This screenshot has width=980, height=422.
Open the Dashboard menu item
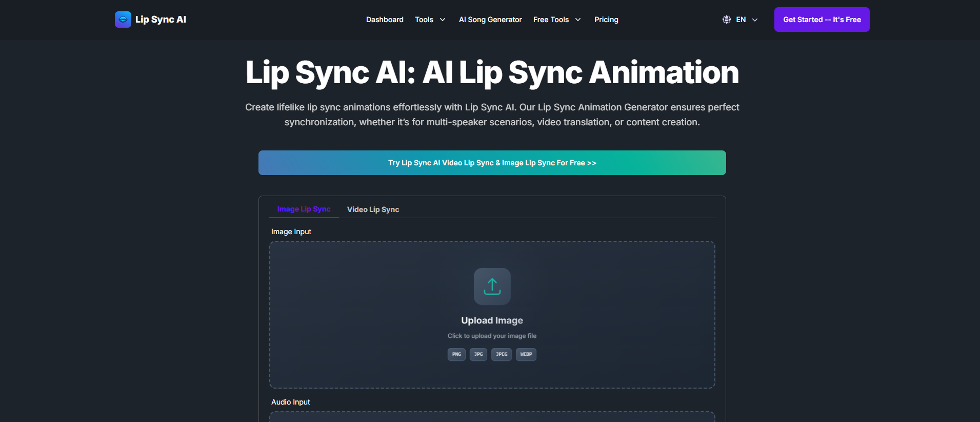[385, 20]
